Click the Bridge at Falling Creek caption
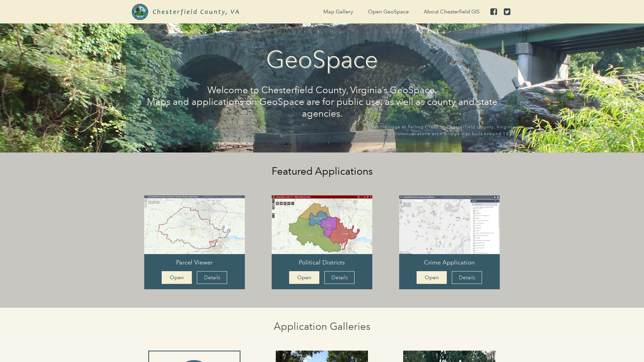Image resolution: width=644 pixels, height=362 pixels. (449, 130)
